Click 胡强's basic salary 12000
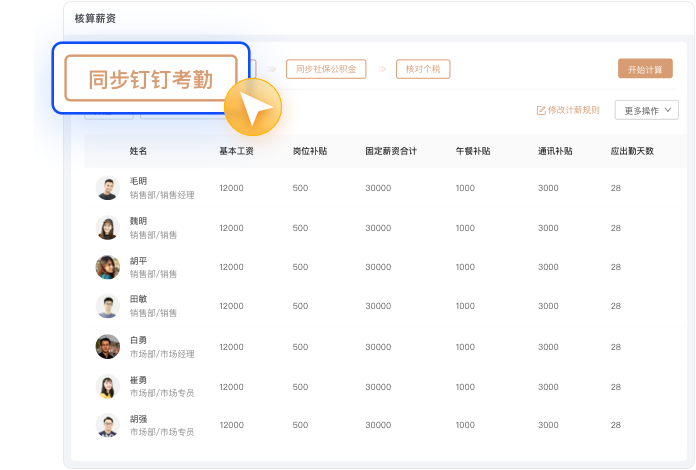The width and height of the screenshot is (696, 470). click(x=231, y=425)
